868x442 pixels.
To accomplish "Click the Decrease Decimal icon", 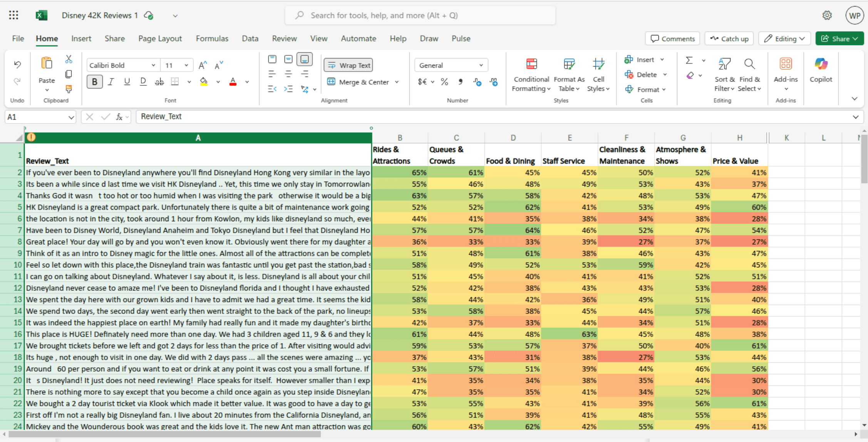I will click(x=494, y=82).
